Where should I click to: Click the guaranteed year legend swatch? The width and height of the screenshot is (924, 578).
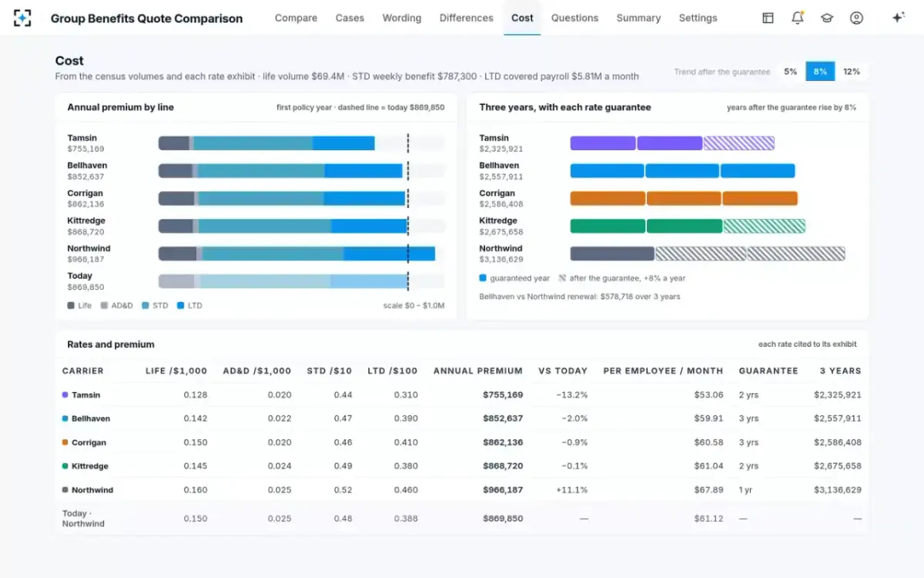pos(483,278)
